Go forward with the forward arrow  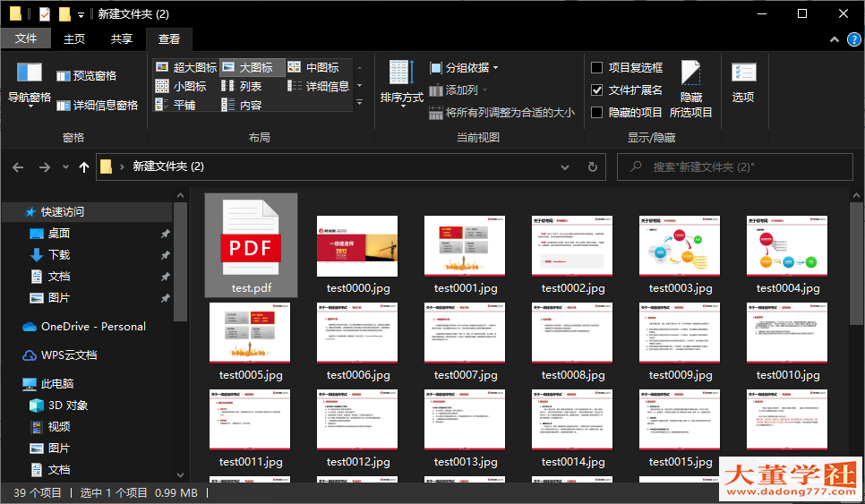tap(45, 167)
